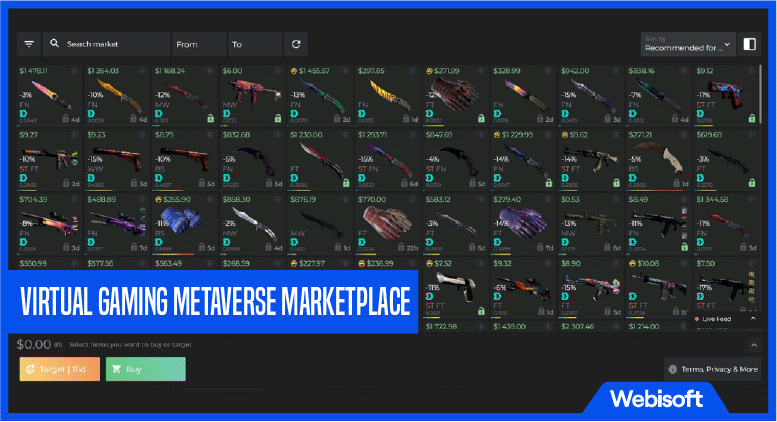Screen dimensions: 777x422
Task: Select the $279.40 purple gloves thumbnail
Action: (x=523, y=222)
